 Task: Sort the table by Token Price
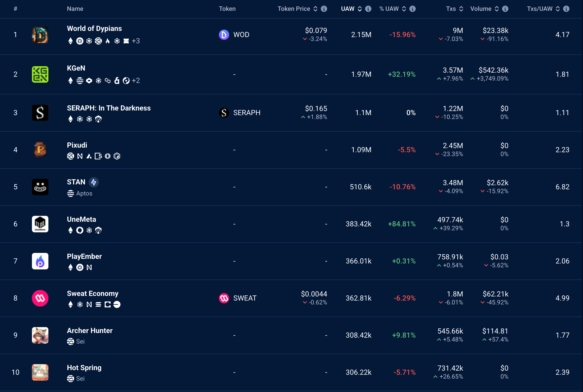point(315,9)
